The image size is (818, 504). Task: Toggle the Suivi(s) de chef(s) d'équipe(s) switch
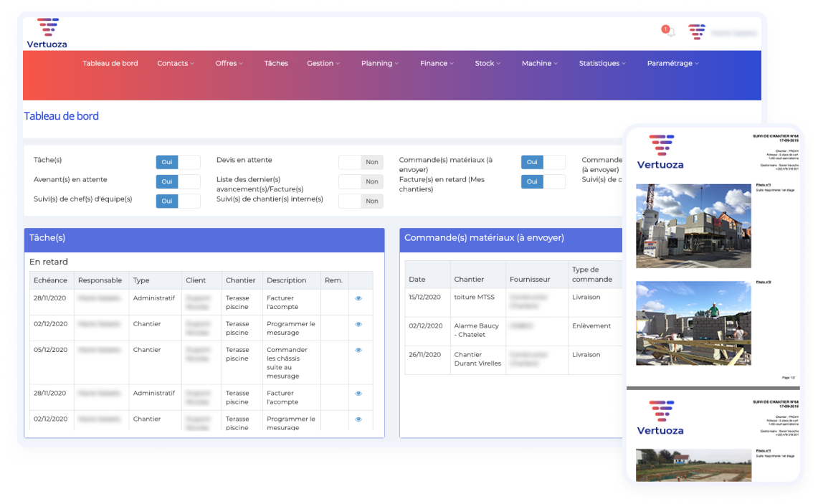coord(178,201)
